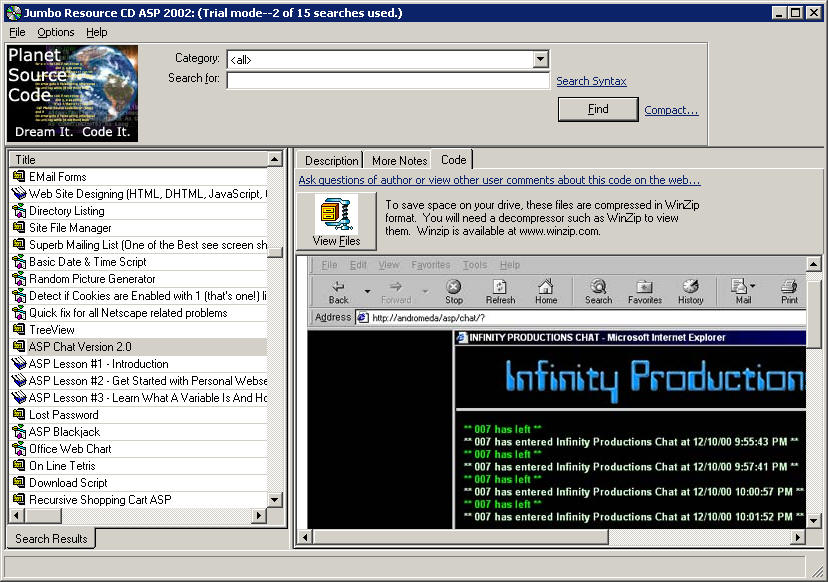Click the Find button

(x=598, y=109)
